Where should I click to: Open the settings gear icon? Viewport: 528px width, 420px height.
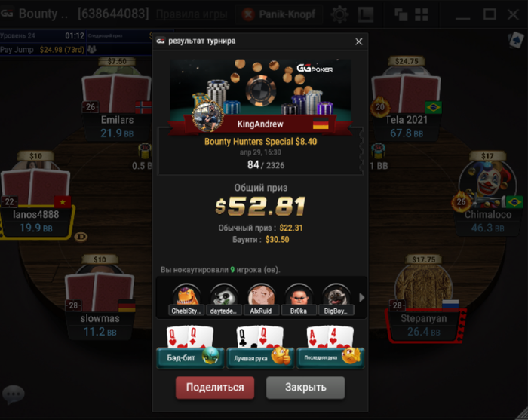click(339, 14)
